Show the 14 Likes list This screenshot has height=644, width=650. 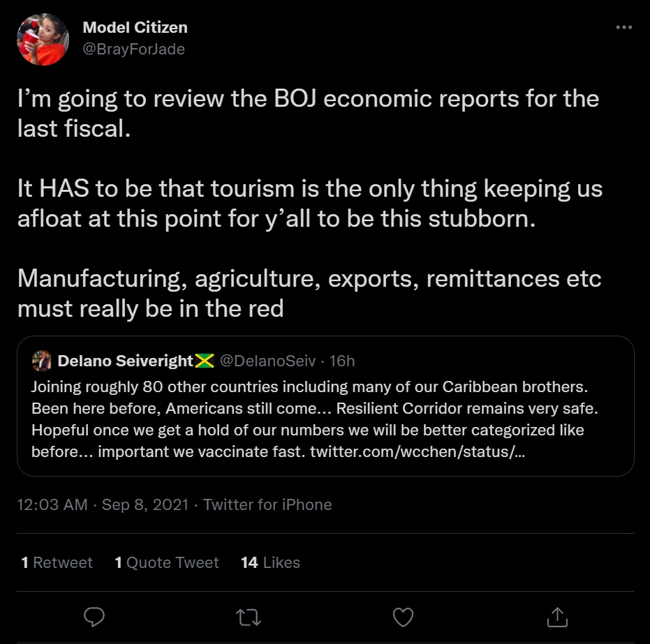(x=270, y=562)
